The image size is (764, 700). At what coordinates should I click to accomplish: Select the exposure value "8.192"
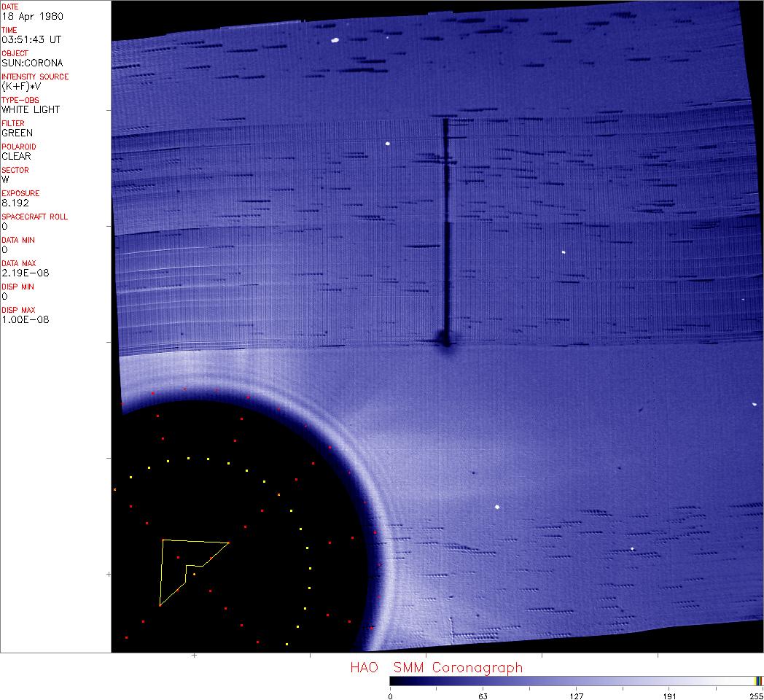pyautogui.click(x=15, y=203)
